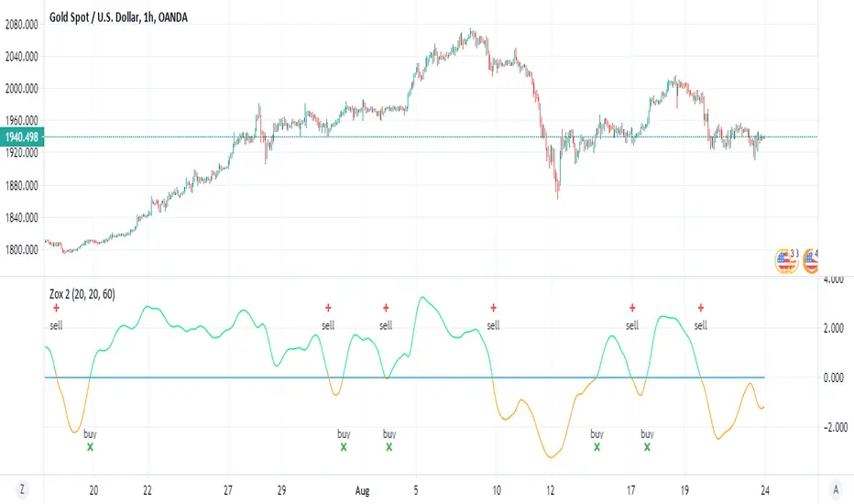The height and width of the screenshot is (504, 854).
Task: Click the earliest green buy X marker
Action: click(x=90, y=447)
